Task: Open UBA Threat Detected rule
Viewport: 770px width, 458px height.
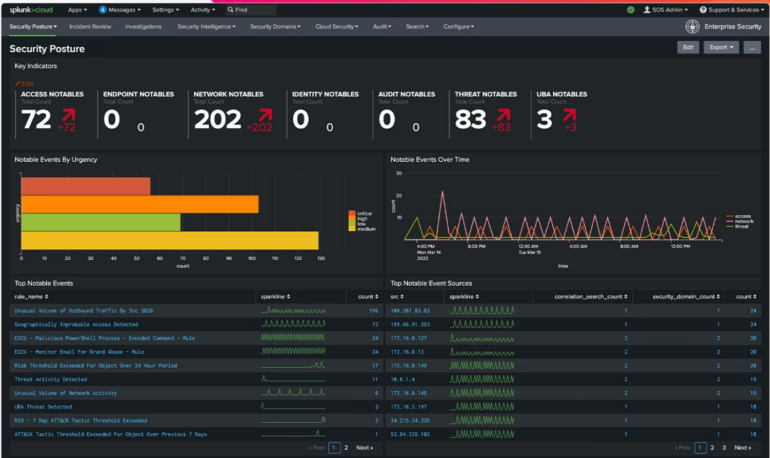Action: 43,407
